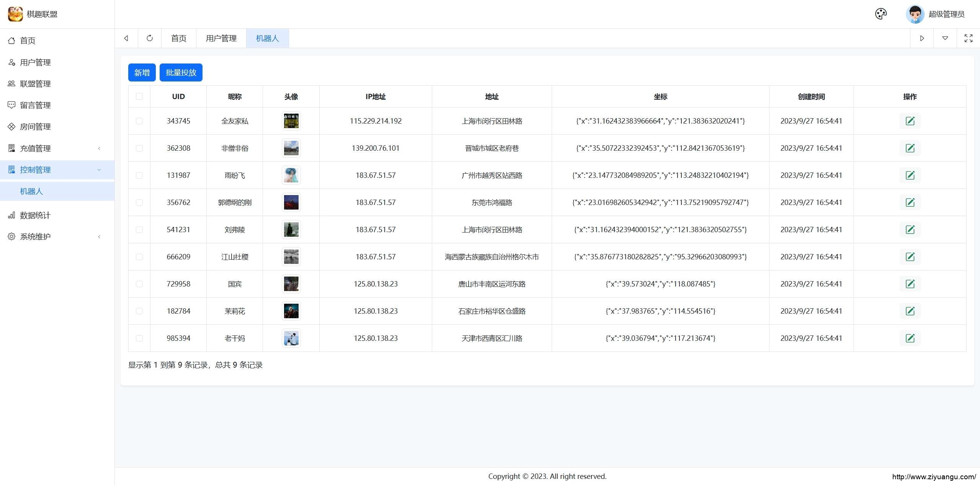Edit the robot with UID 343745

pos(910,121)
